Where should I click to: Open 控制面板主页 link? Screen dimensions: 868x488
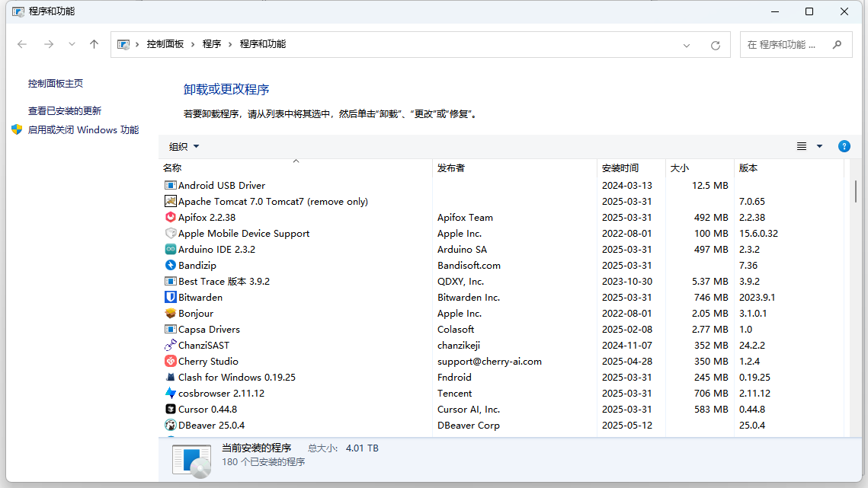[x=56, y=84]
